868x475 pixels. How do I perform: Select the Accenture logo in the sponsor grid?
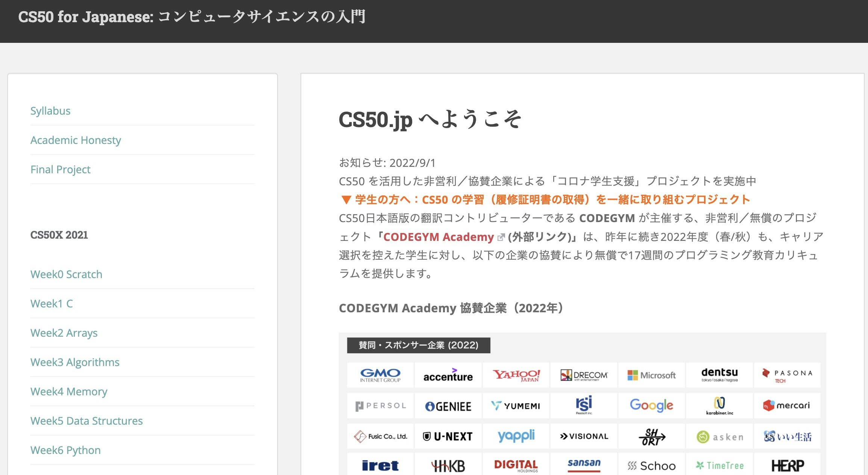pos(448,375)
